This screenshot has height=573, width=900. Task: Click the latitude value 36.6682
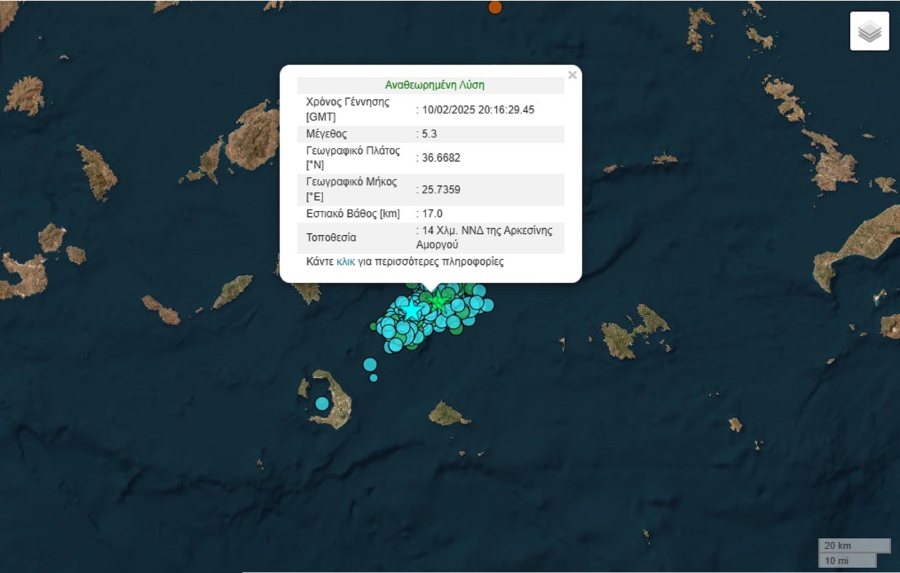441,158
